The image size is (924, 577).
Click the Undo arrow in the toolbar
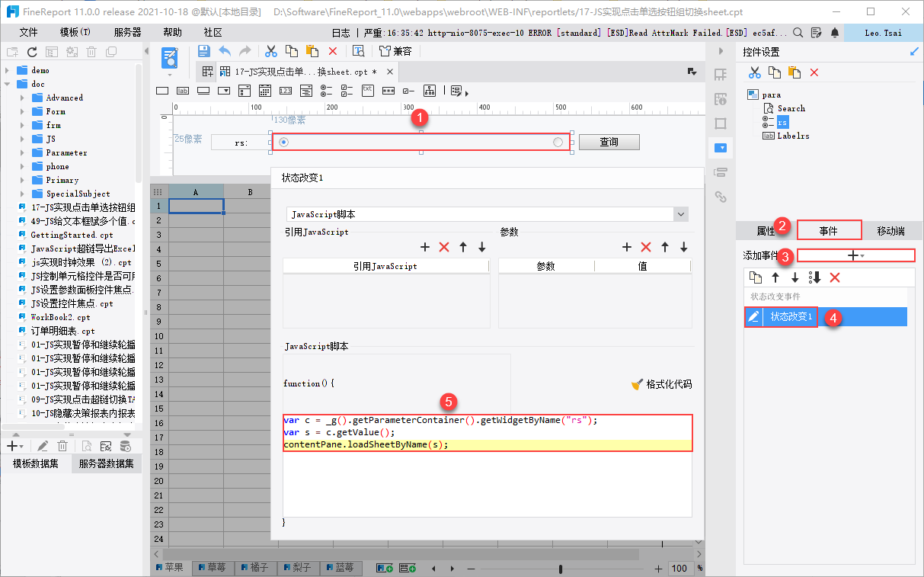pos(225,51)
